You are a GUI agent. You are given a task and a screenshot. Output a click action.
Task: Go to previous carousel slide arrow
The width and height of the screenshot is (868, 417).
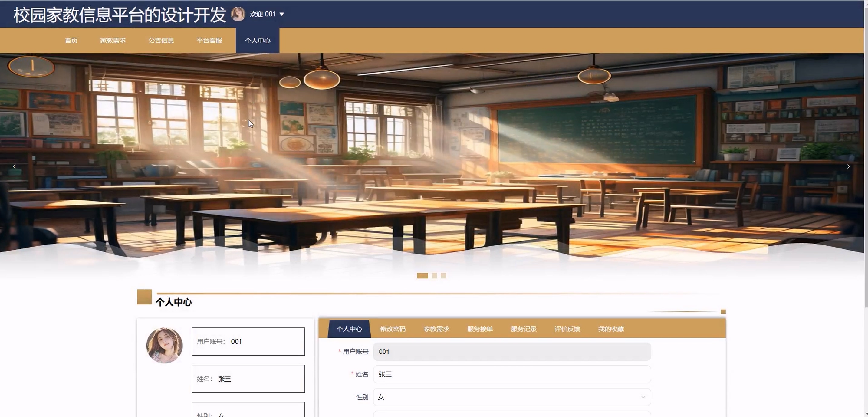[x=14, y=166]
